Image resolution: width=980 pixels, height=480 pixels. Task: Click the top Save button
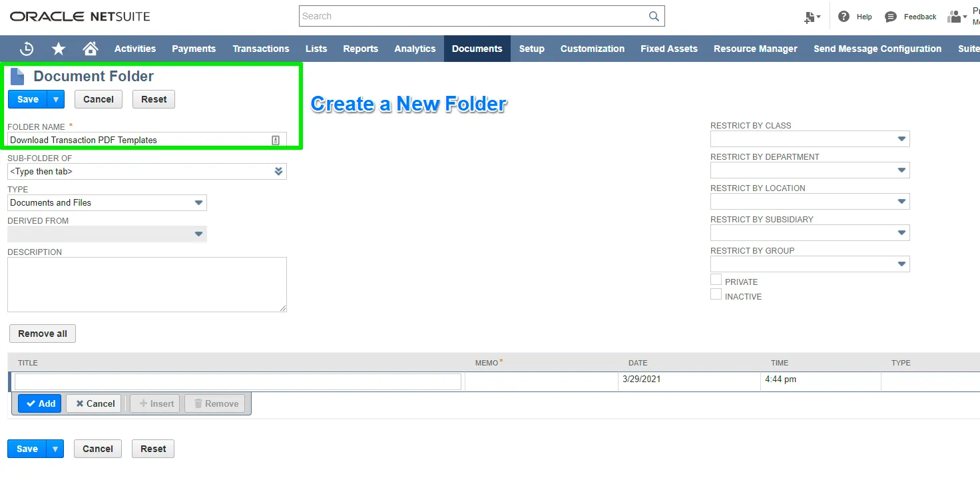point(28,99)
